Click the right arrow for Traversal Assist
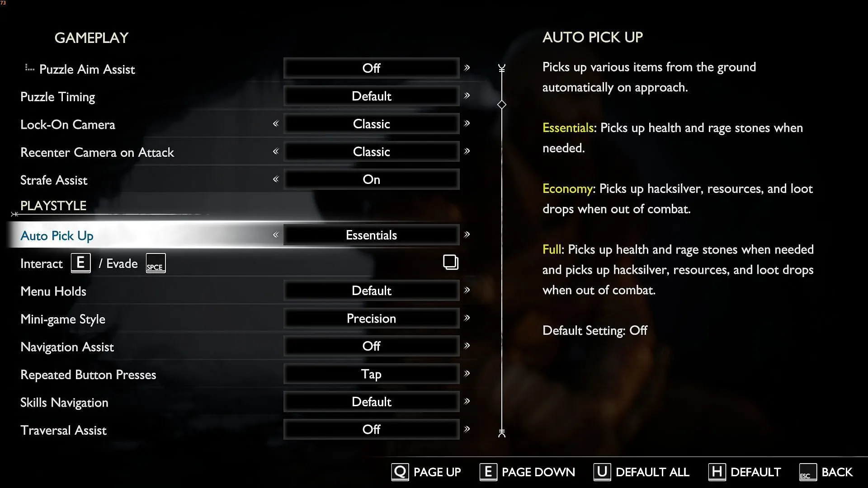The width and height of the screenshot is (868, 488). [467, 429]
